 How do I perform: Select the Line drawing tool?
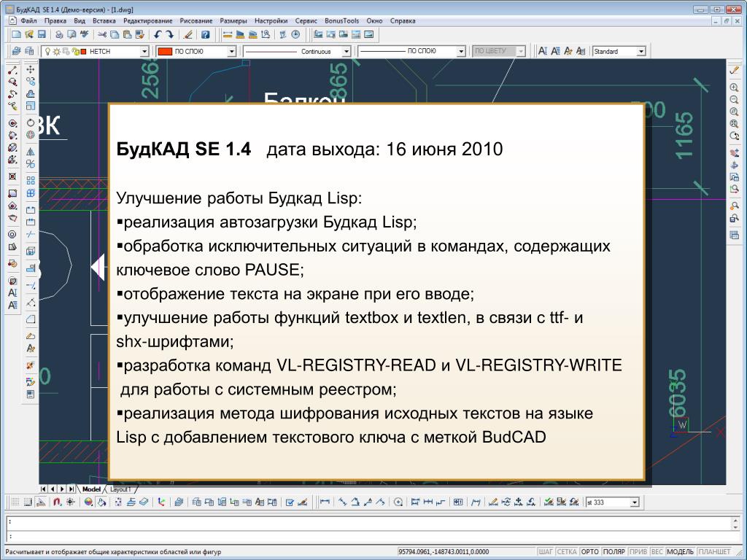click(12, 71)
